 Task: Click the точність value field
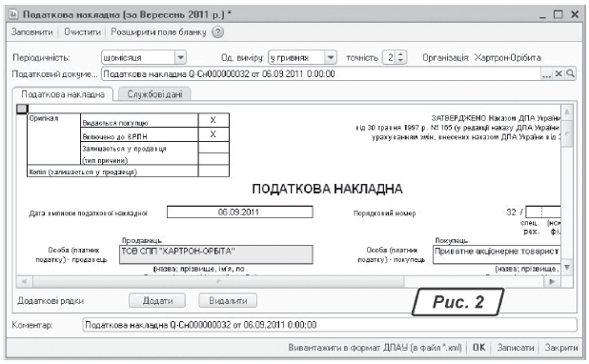[390, 57]
